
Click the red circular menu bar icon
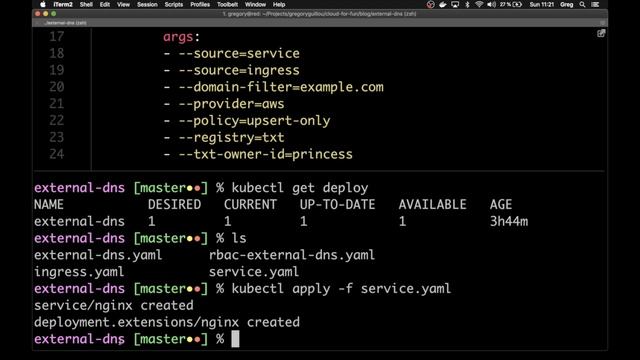(x=431, y=4)
